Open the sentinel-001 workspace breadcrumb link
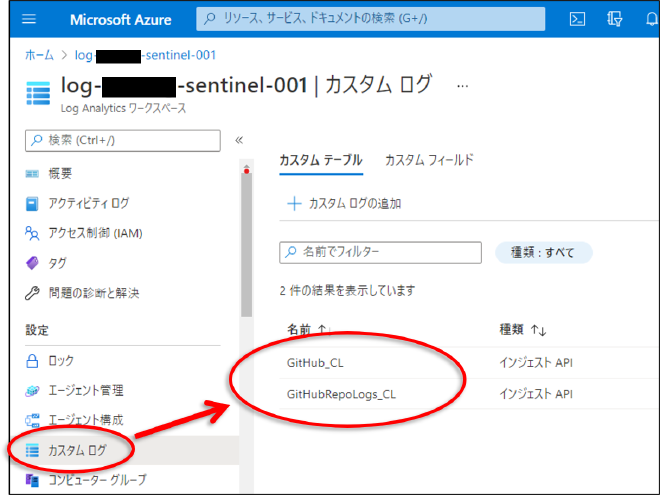The image size is (660, 495). point(145,55)
